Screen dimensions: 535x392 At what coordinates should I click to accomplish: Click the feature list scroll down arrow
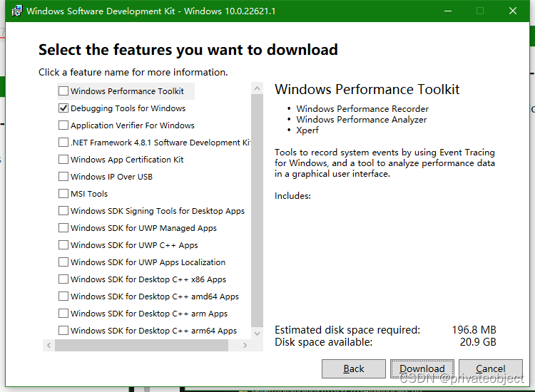coord(258,334)
